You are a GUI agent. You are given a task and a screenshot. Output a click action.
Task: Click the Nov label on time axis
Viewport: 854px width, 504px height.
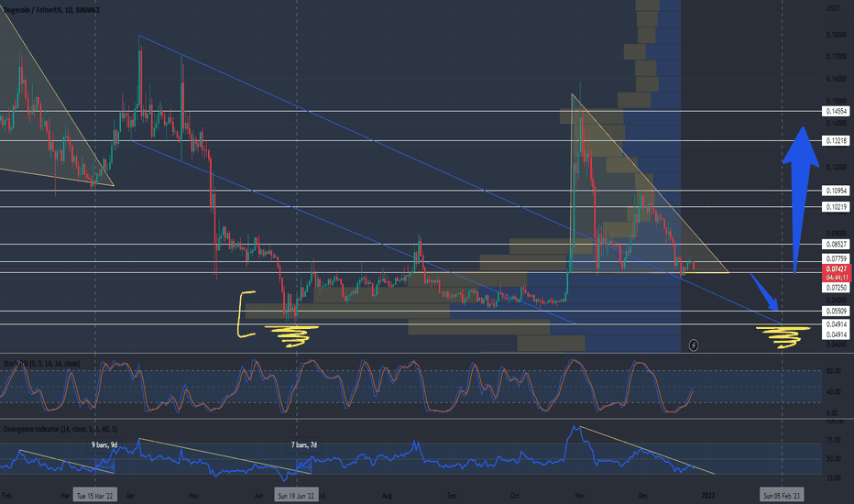click(x=579, y=495)
